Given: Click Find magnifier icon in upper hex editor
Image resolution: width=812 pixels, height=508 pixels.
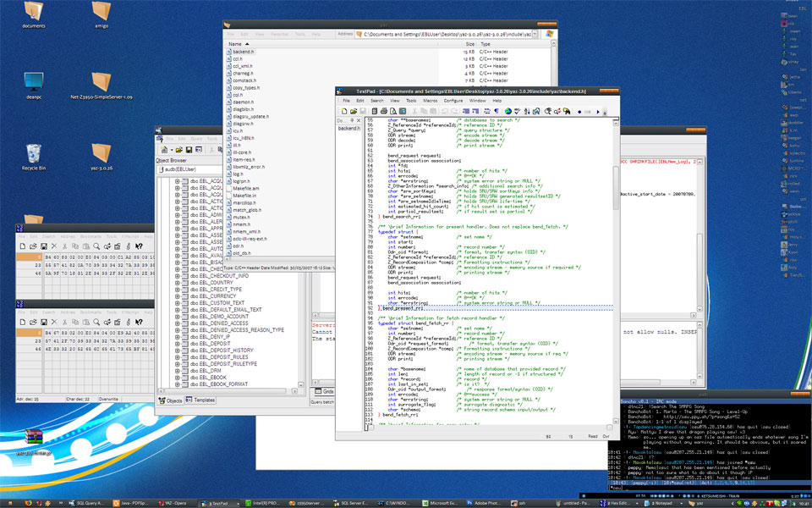Looking at the screenshot, I should 96,246.
